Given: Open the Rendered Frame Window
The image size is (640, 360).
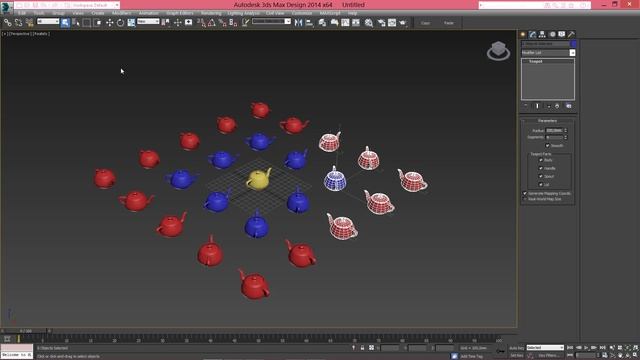Looking at the screenshot, I should (392, 23).
